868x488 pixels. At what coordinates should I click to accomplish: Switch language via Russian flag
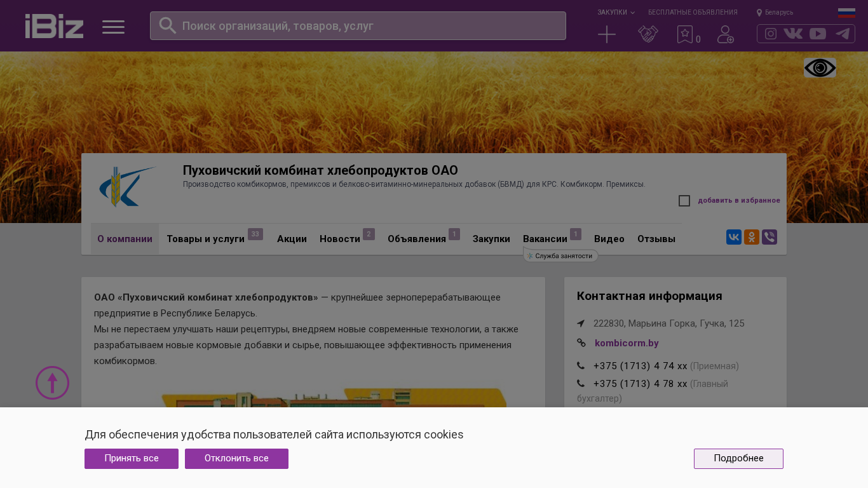pos(846,13)
